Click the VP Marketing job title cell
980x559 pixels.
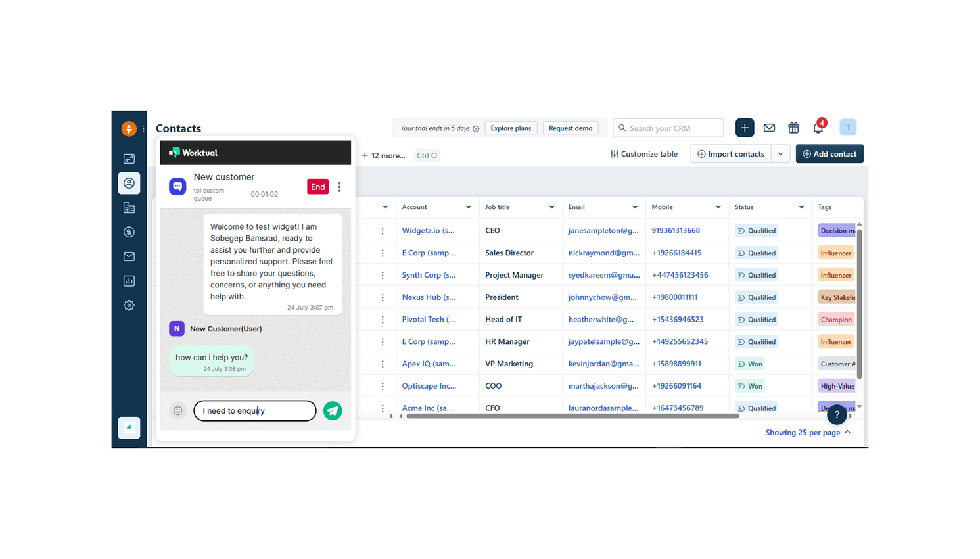click(x=509, y=364)
